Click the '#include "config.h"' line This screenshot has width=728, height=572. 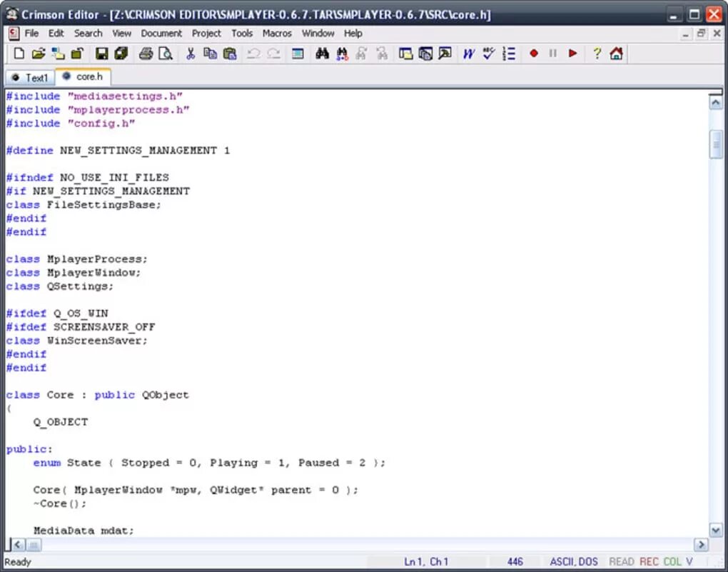pyautogui.click(x=71, y=124)
